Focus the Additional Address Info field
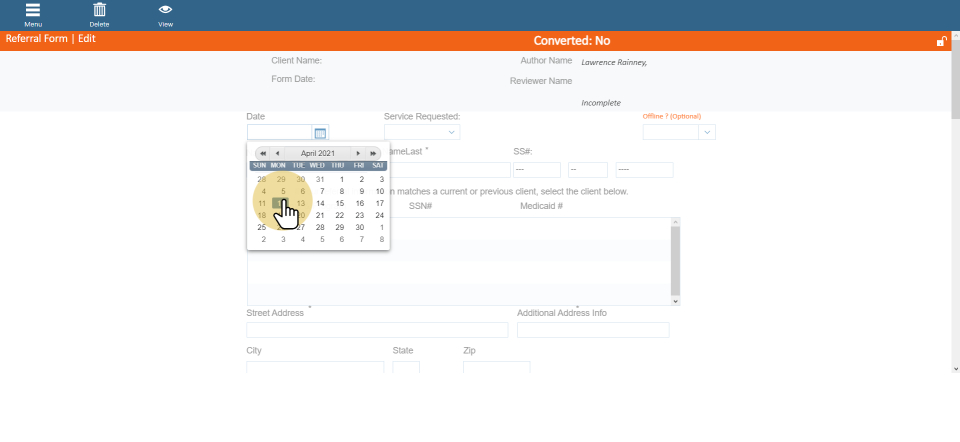The width and height of the screenshot is (960, 442). click(x=593, y=330)
